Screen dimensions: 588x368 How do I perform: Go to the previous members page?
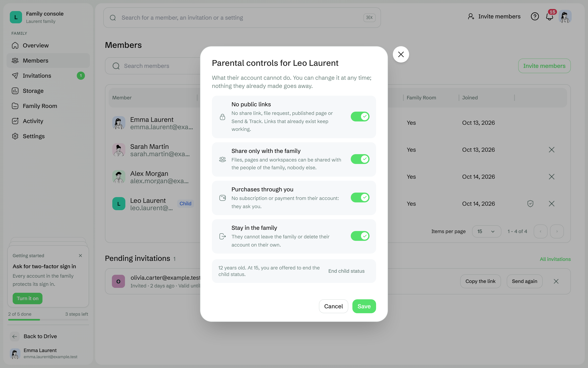pos(540,231)
